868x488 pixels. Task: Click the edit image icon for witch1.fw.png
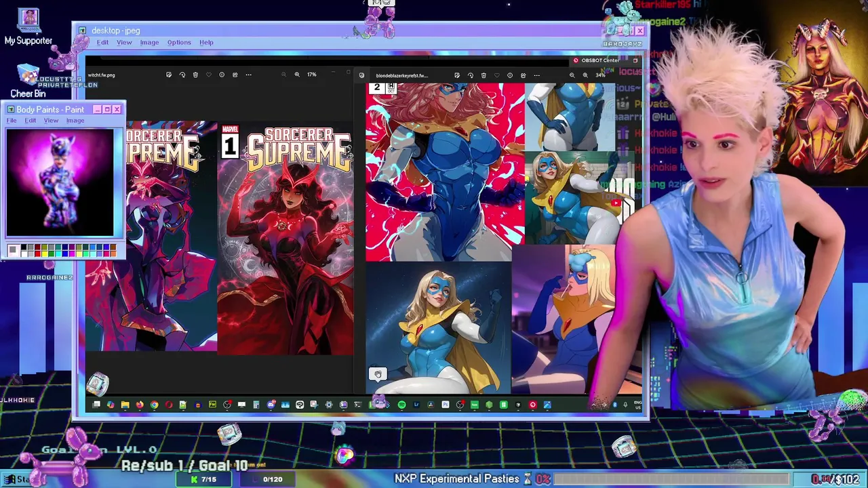tap(169, 75)
